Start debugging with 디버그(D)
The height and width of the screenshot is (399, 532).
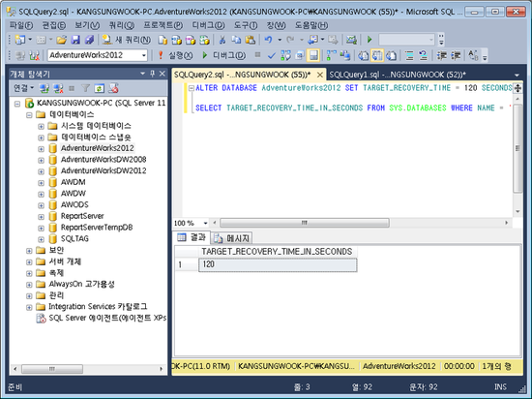[224, 55]
